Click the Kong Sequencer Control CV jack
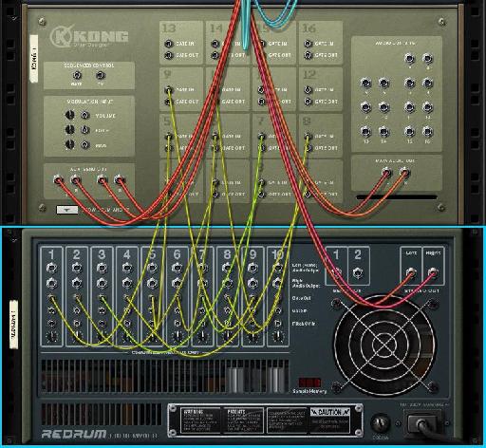 [x=101, y=75]
